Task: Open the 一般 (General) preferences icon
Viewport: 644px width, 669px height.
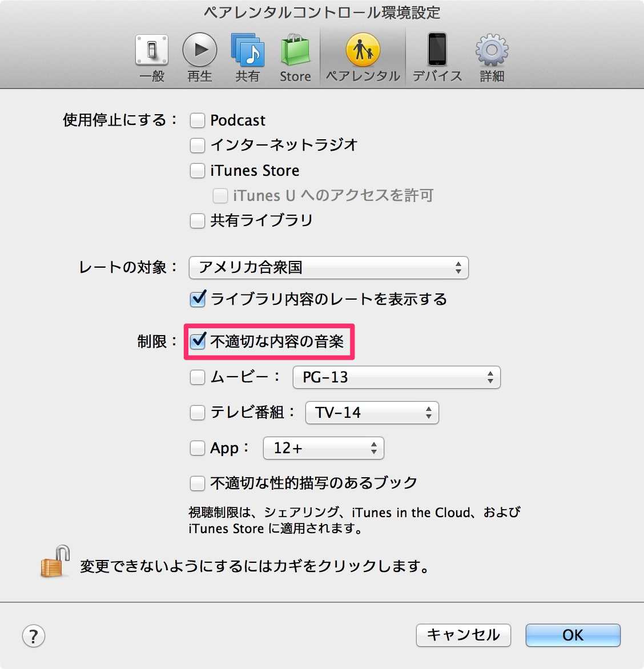Action: point(152,50)
